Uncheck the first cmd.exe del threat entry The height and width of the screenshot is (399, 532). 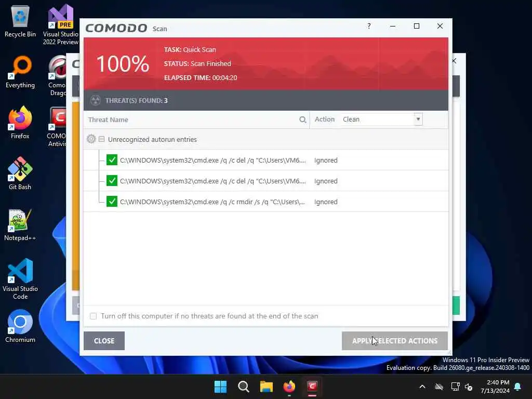coord(112,160)
